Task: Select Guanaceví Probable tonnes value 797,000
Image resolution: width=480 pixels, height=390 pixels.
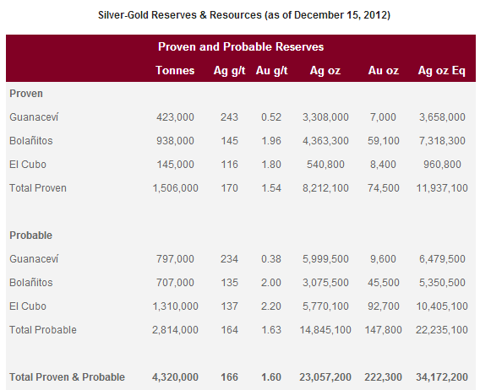Action: pyautogui.click(x=175, y=259)
